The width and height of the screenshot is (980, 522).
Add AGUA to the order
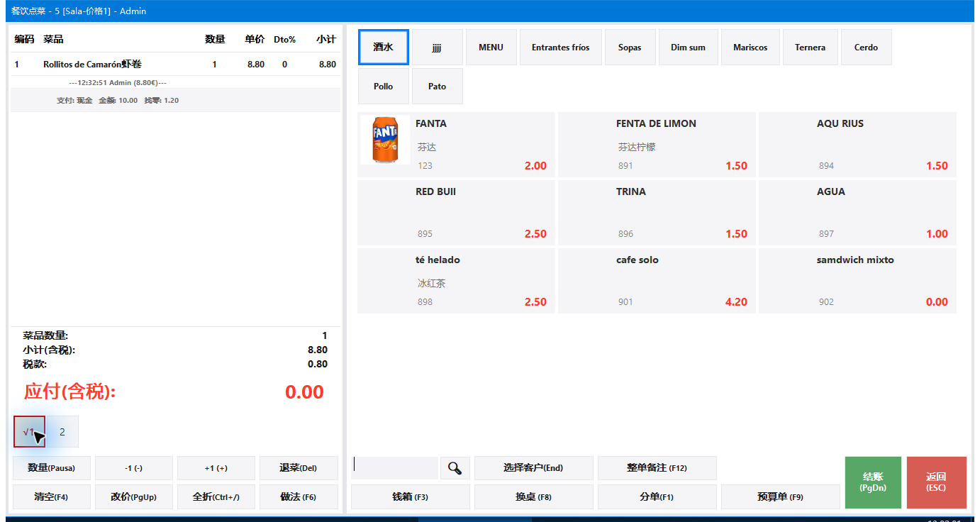coord(857,213)
